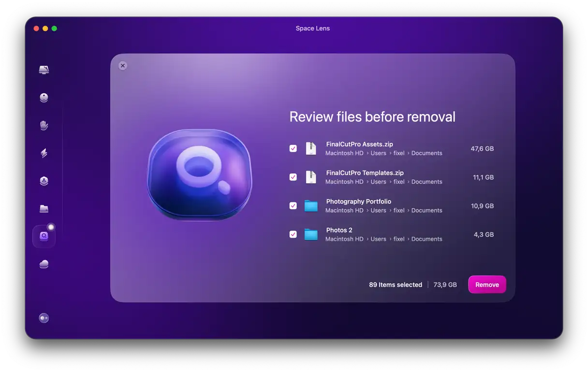Open Smart Care in the sidebar
The height and width of the screenshot is (372, 588).
44,70
